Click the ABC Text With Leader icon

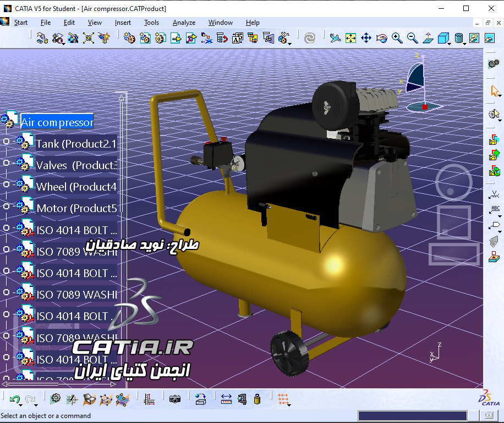click(x=494, y=210)
